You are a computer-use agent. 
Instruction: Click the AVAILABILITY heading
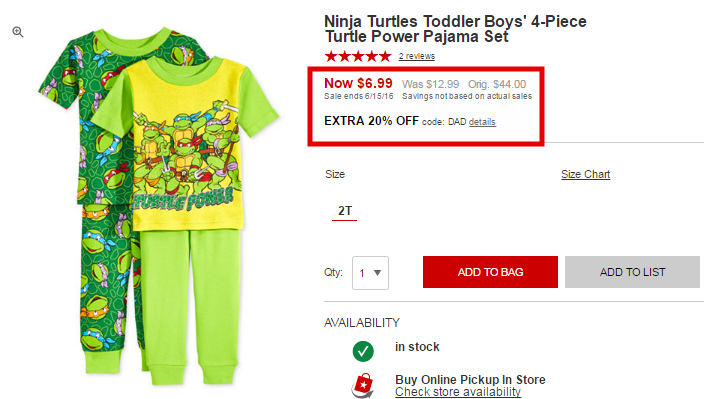[362, 323]
